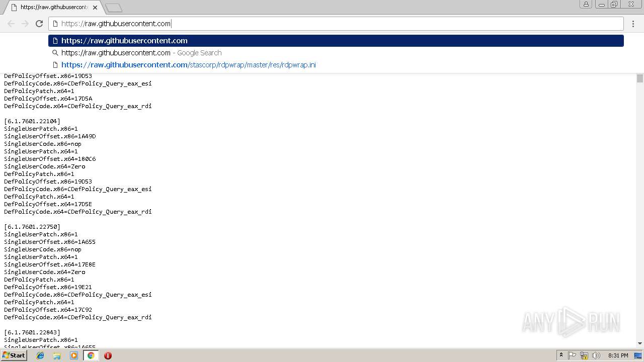Screen dimensions: 644x362
Task: Select the Google Search suggestion
Action: click(x=336, y=53)
